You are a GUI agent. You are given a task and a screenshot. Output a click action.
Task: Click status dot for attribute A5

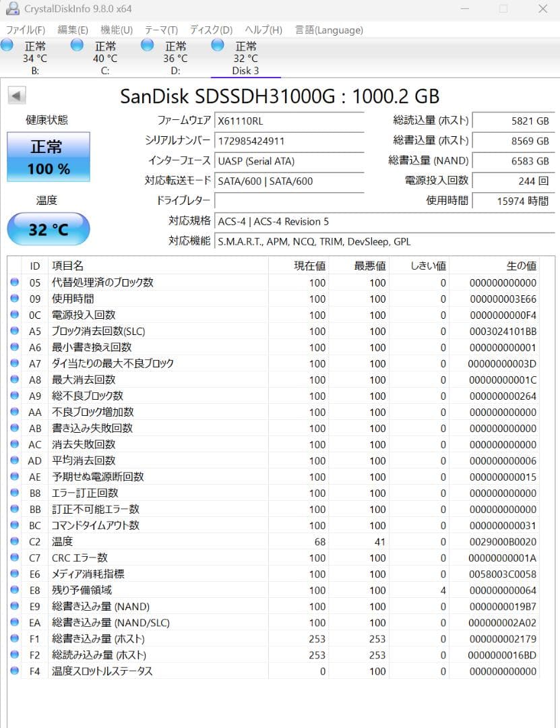pos(14,331)
